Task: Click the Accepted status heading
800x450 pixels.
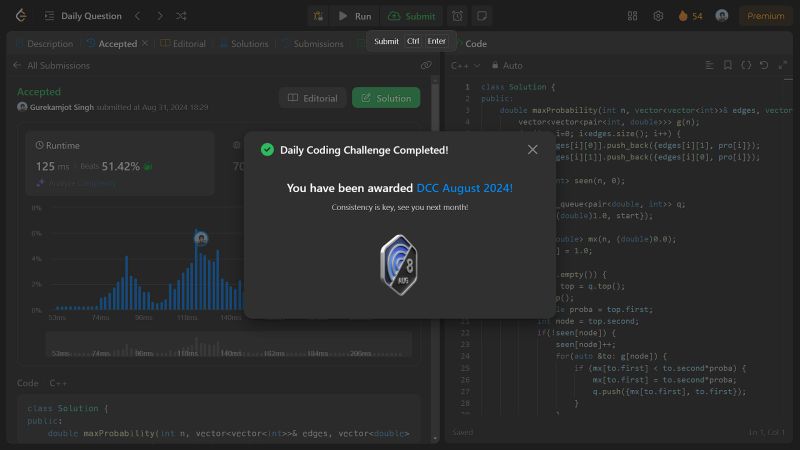Action: 39,92
